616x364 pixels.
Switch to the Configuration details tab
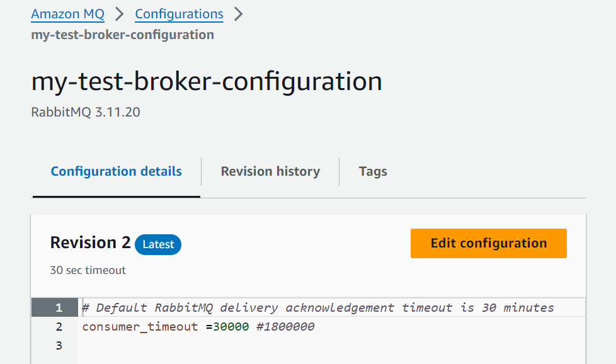pos(117,171)
